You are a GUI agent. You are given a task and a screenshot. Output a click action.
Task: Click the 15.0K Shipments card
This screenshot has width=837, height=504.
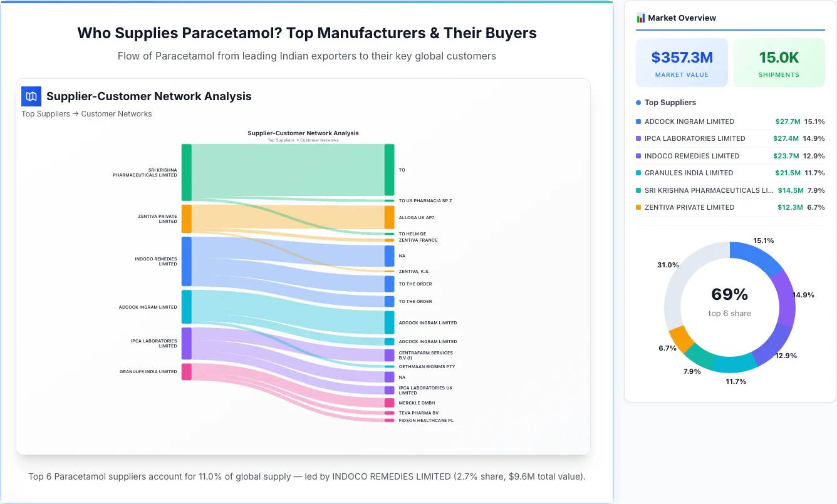[779, 62]
